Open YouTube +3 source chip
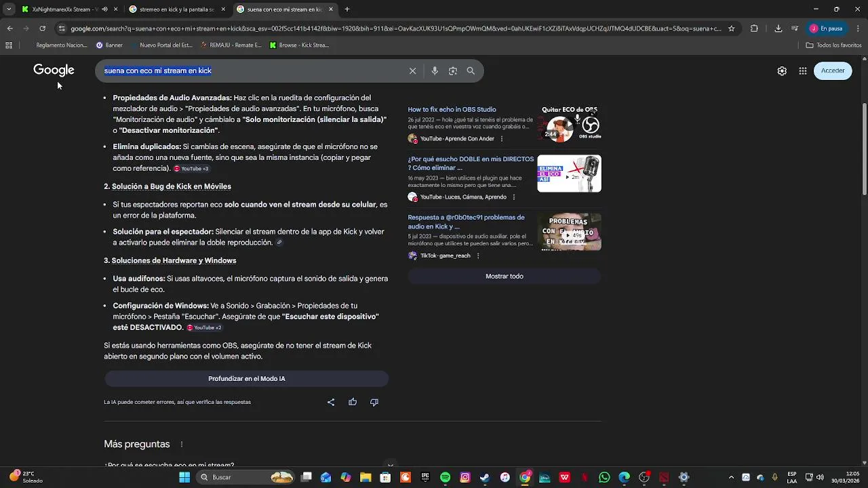 click(191, 169)
